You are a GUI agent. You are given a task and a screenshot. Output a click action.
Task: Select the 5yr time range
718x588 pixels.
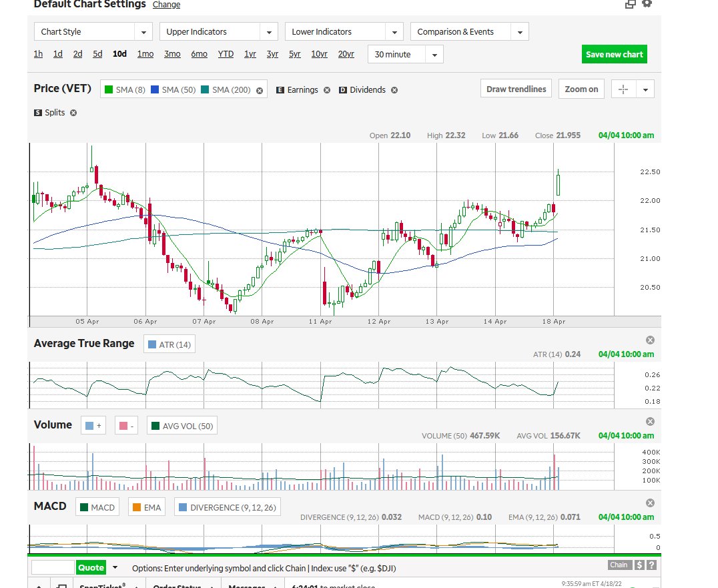tap(295, 54)
